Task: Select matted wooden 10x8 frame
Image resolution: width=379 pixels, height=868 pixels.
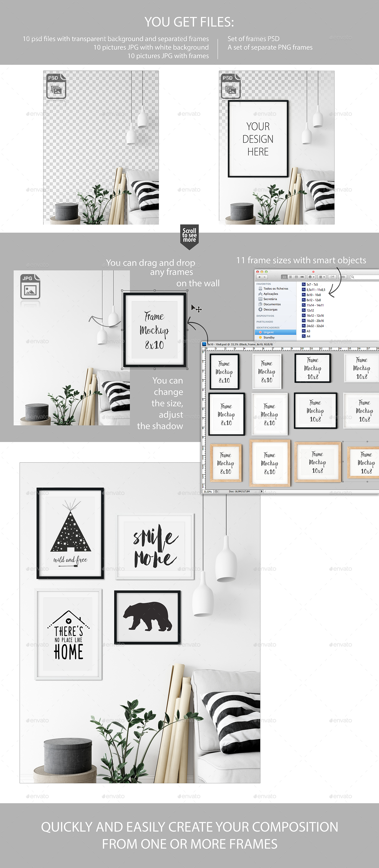Action: (318, 462)
